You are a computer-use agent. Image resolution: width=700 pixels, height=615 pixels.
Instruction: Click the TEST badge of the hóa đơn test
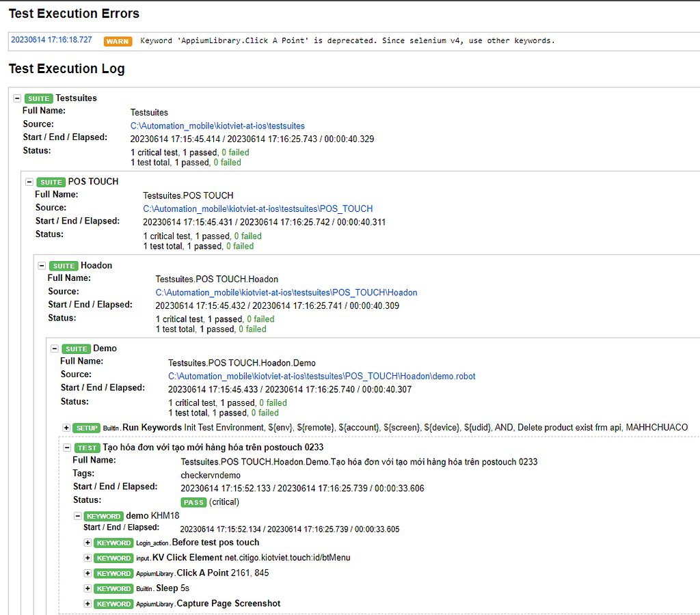click(x=87, y=448)
